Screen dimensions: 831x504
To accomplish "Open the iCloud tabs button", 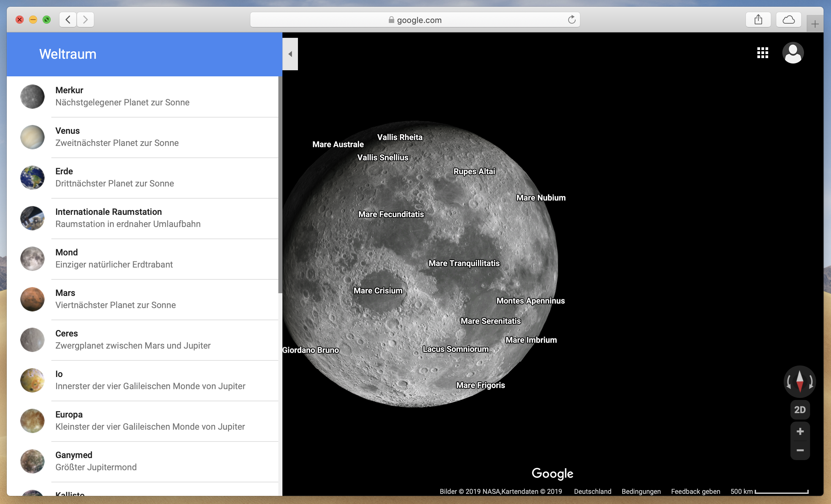I will click(x=789, y=20).
